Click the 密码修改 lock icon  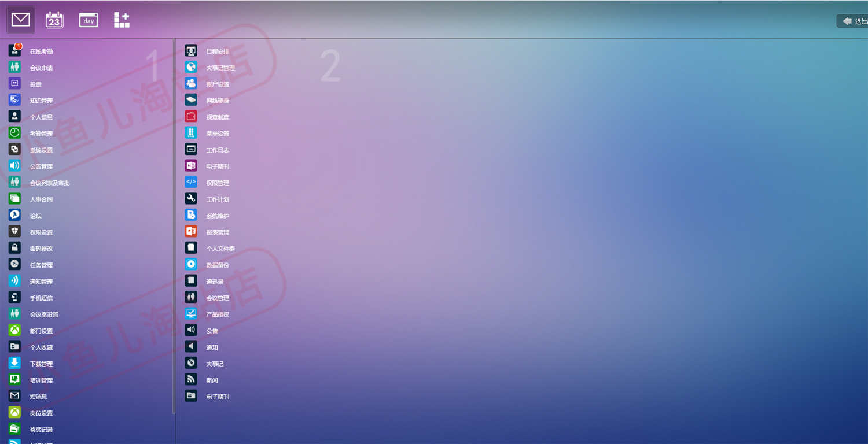click(14, 248)
